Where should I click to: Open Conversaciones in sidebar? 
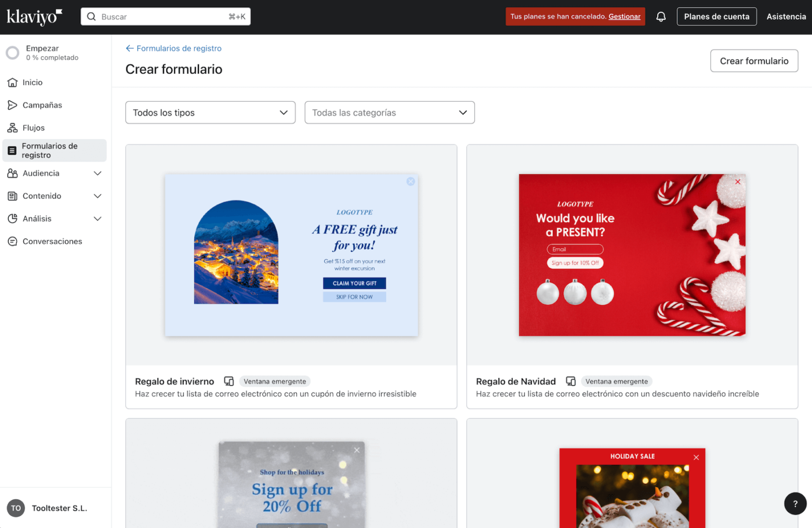click(55, 241)
